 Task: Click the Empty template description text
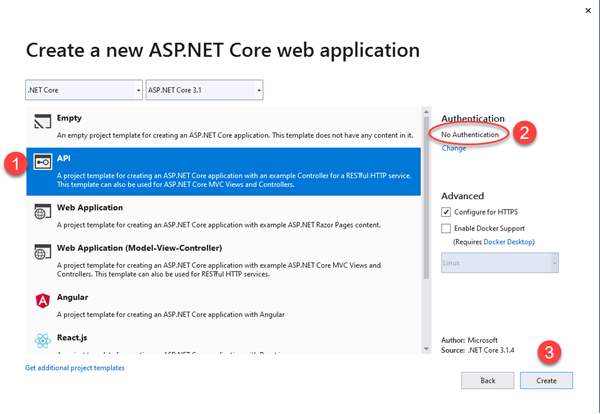pyautogui.click(x=235, y=135)
